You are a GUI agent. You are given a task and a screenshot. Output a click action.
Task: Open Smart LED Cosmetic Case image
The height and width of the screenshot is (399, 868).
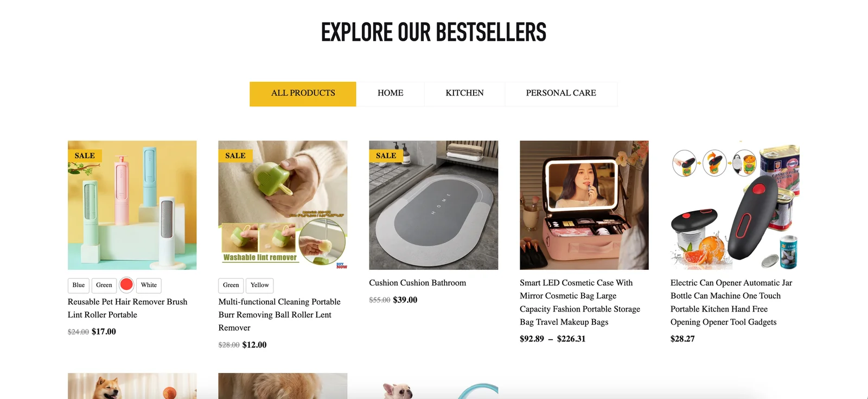point(584,205)
